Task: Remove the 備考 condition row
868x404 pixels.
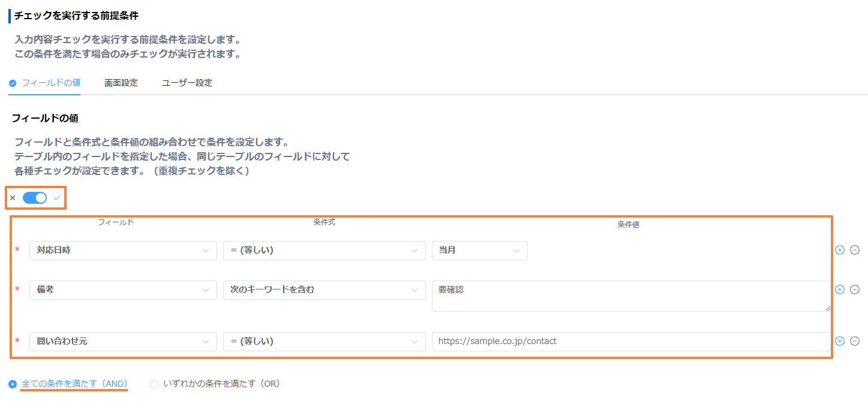Action: (x=855, y=290)
